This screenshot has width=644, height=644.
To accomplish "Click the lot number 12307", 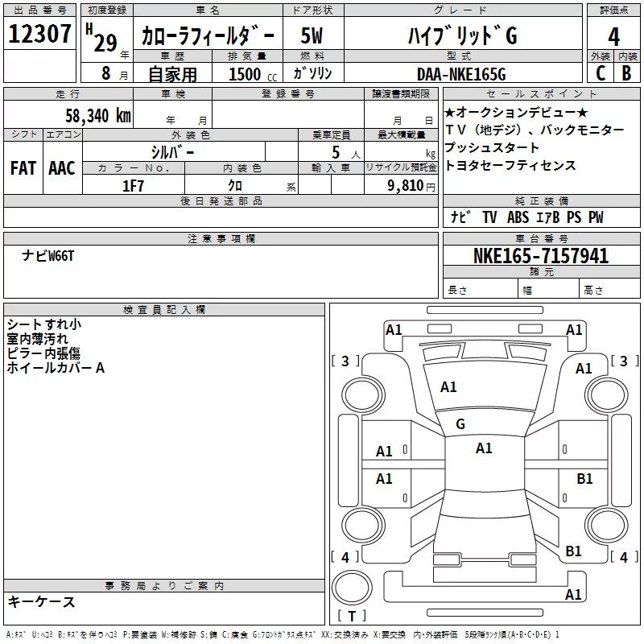I will 39,34.
